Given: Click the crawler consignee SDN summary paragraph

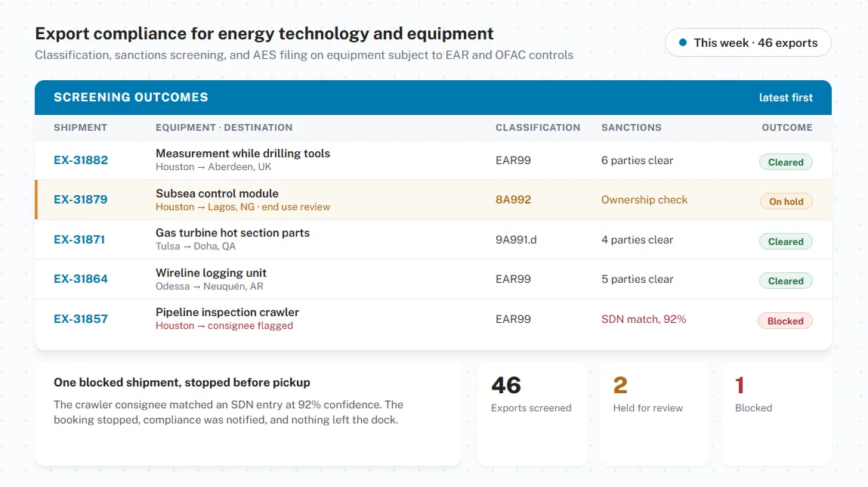Looking at the screenshot, I should point(228,412).
